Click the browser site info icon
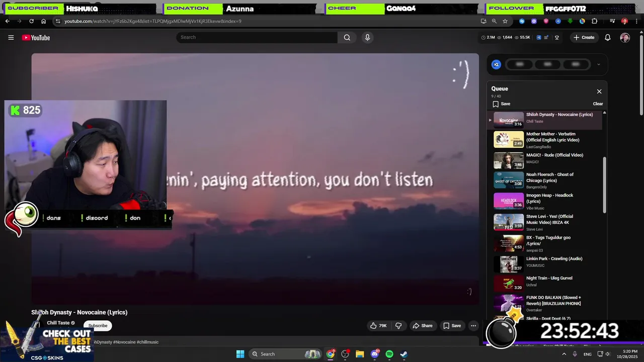Image resolution: width=644 pixels, height=362 pixels. tap(58, 21)
